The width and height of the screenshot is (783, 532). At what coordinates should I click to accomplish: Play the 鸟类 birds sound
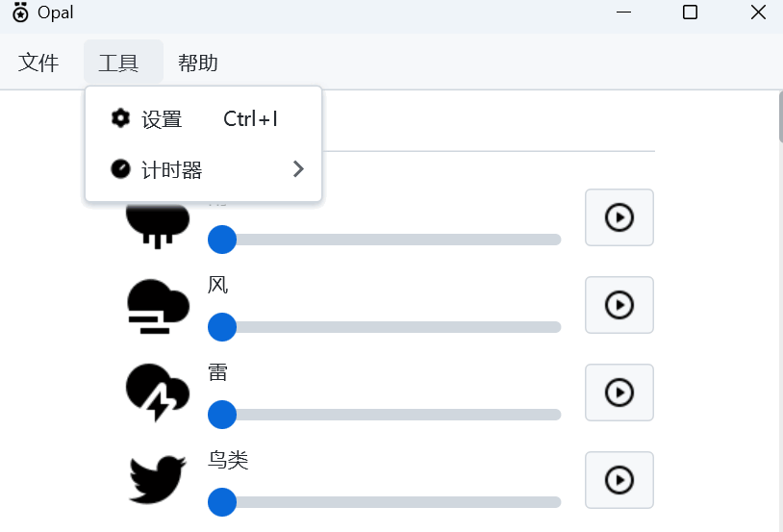[x=619, y=480]
